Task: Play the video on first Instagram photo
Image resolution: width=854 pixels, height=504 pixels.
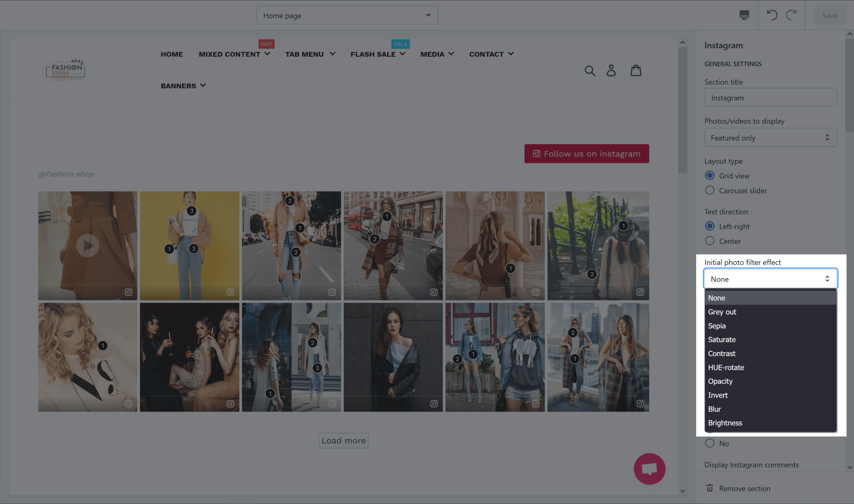Action: 88,245
